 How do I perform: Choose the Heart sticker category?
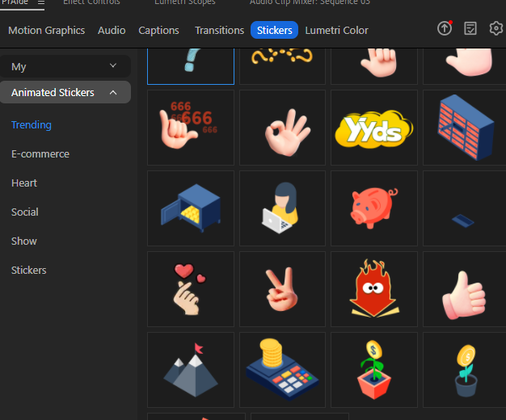click(24, 183)
